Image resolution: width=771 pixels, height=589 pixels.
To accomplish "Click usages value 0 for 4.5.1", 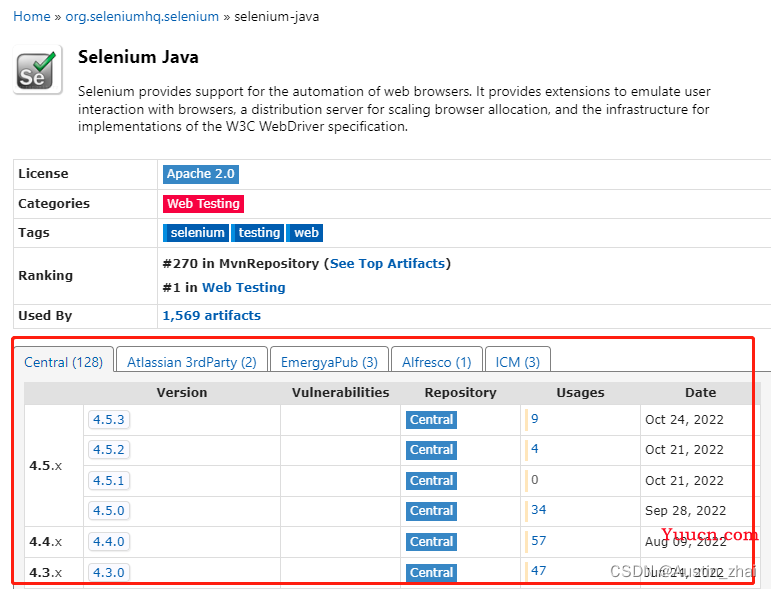I will pyautogui.click(x=534, y=480).
